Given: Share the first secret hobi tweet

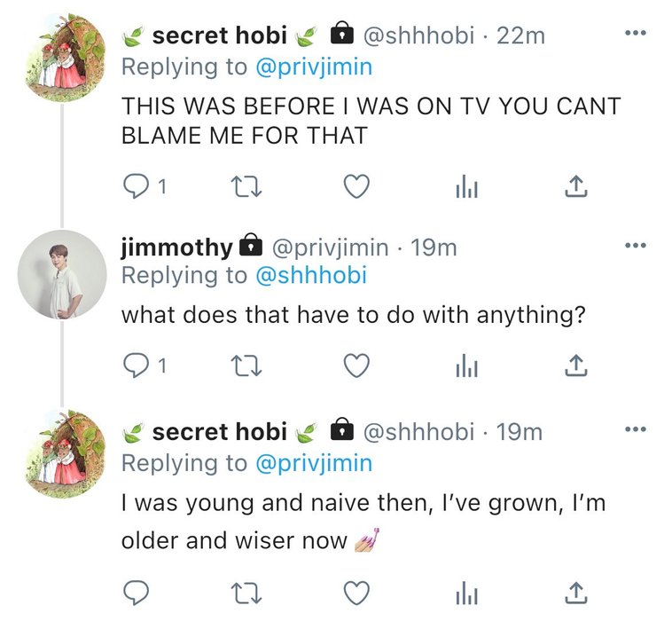Looking at the screenshot, I should click(575, 185).
